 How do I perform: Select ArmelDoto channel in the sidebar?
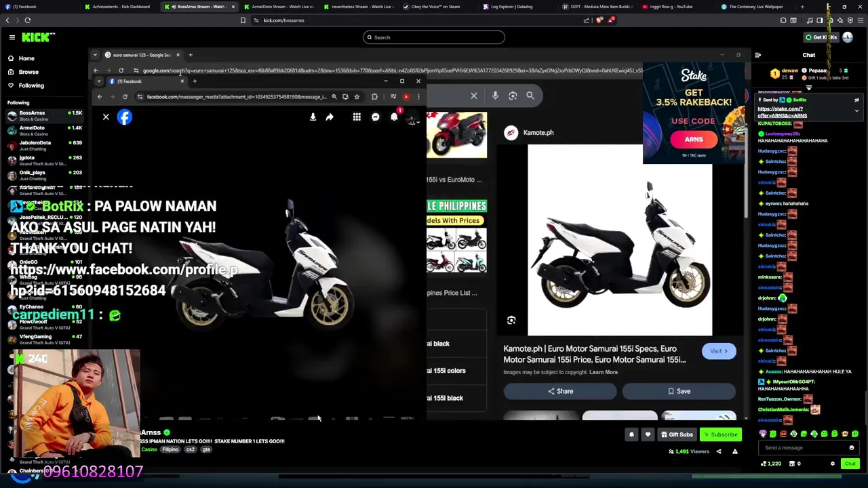pos(44,130)
